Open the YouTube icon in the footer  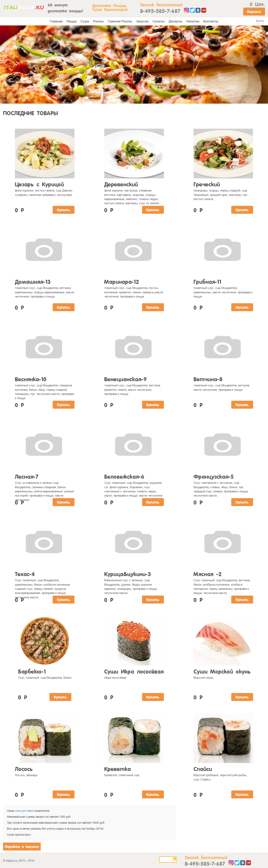coord(249,863)
